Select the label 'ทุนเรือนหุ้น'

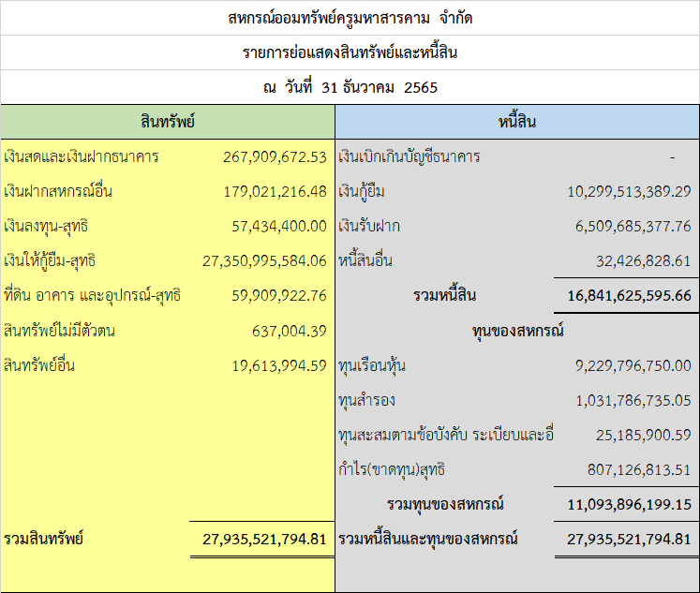coord(372,366)
